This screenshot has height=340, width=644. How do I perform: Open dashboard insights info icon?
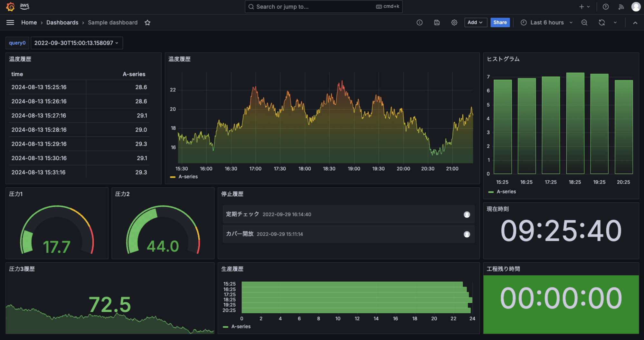[420, 23]
